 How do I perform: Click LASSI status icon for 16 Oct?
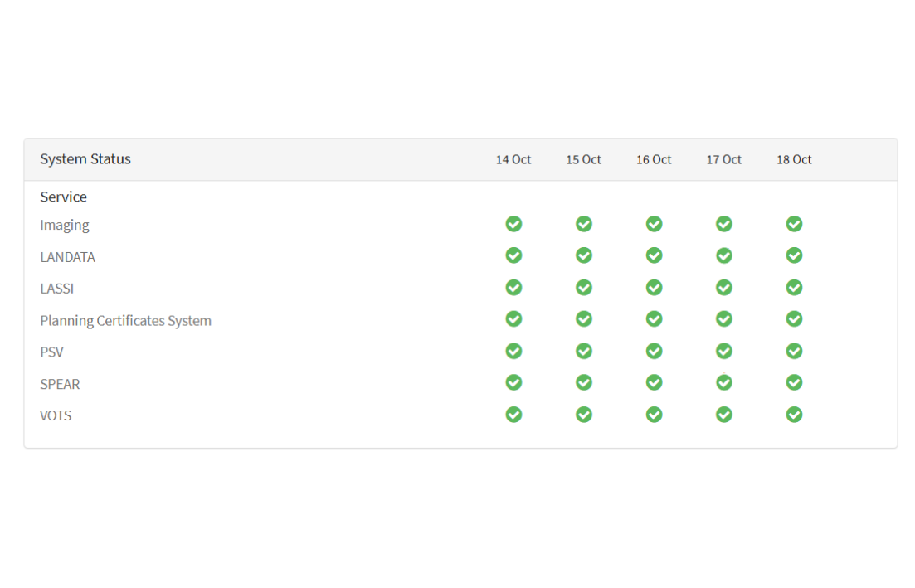click(654, 287)
